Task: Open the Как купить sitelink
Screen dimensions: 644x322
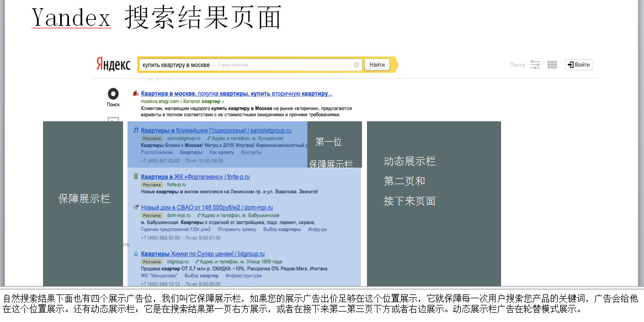Action: (x=221, y=152)
